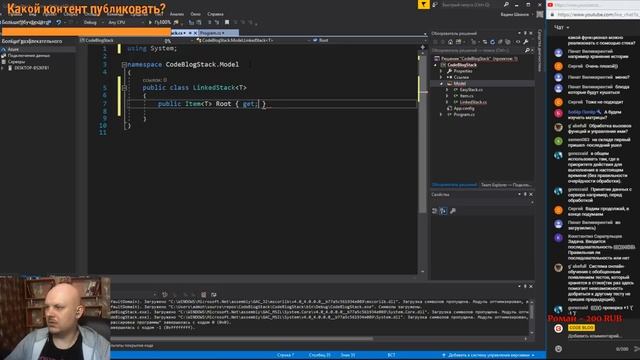Pin the Properties panel with pin icon

pyautogui.click(x=525, y=194)
